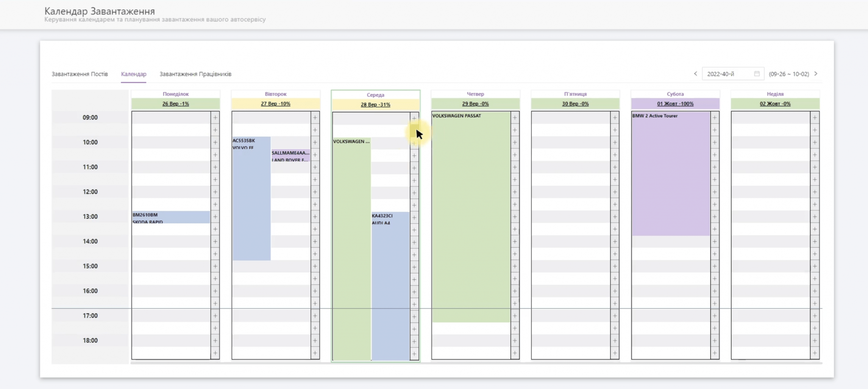Open the 27 Вер -10% Tuesday link
Viewport: 868px width, 389px height.
point(275,104)
